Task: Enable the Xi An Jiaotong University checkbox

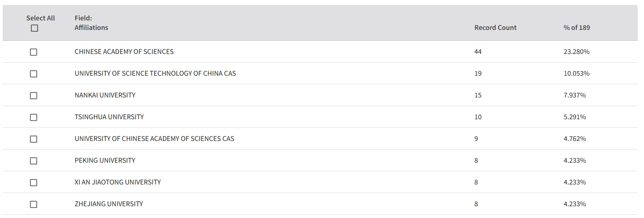Action: [x=34, y=183]
